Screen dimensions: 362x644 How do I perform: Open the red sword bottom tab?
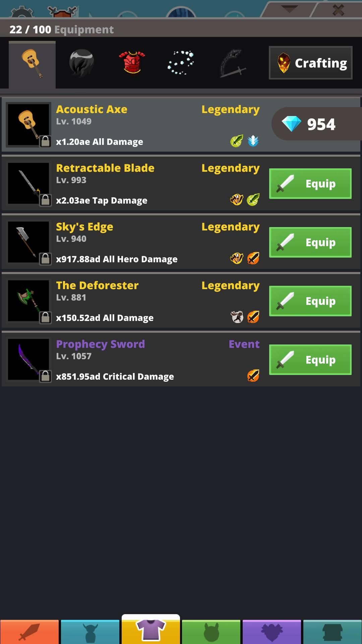click(29, 632)
